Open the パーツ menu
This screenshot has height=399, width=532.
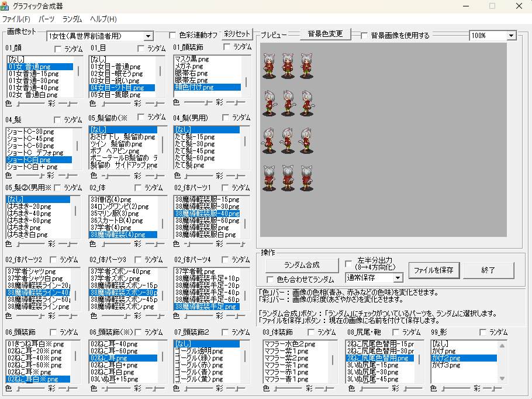pyautogui.click(x=46, y=19)
